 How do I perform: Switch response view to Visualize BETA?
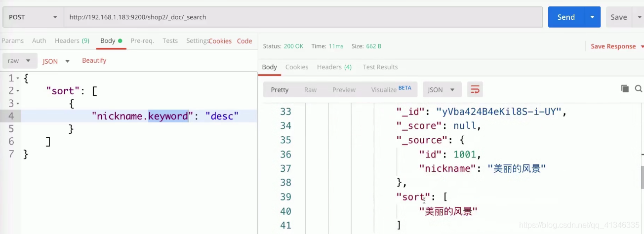[x=391, y=89]
